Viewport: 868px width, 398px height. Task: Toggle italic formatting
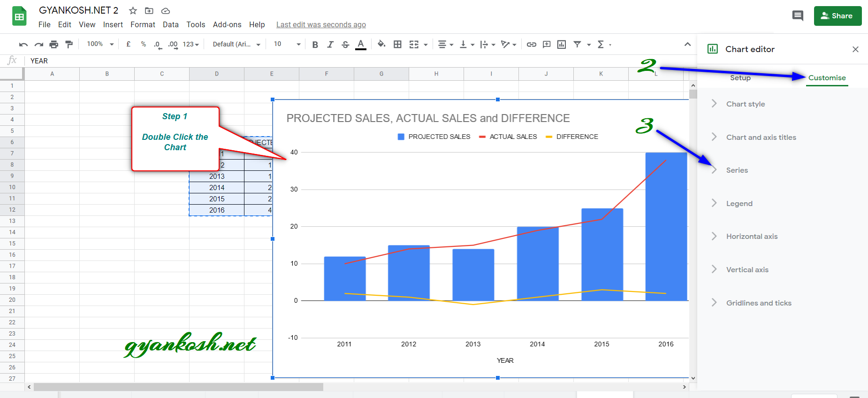(x=330, y=45)
